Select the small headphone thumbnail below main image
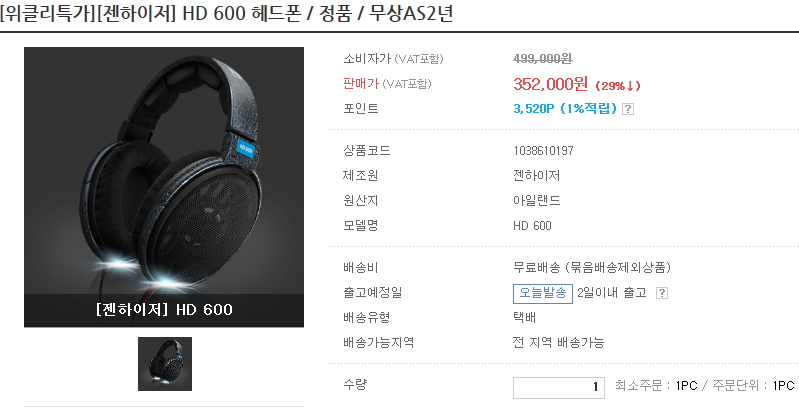The height and width of the screenshot is (410, 799). click(165, 364)
